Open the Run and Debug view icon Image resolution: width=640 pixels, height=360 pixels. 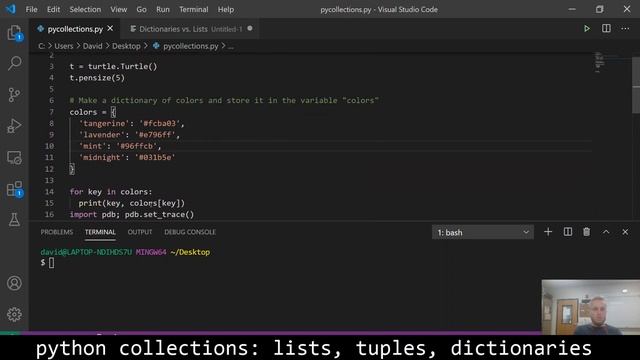click(14, 126)
